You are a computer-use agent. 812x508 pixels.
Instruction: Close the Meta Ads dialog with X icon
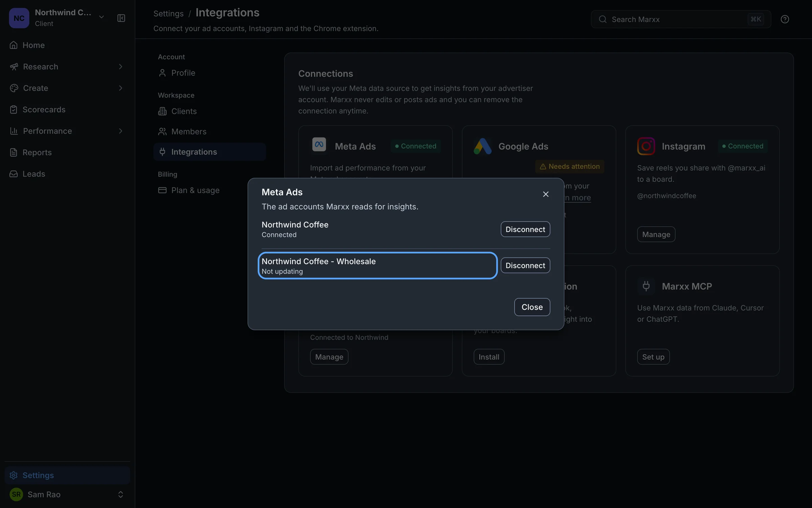click(x=546, y=194)
